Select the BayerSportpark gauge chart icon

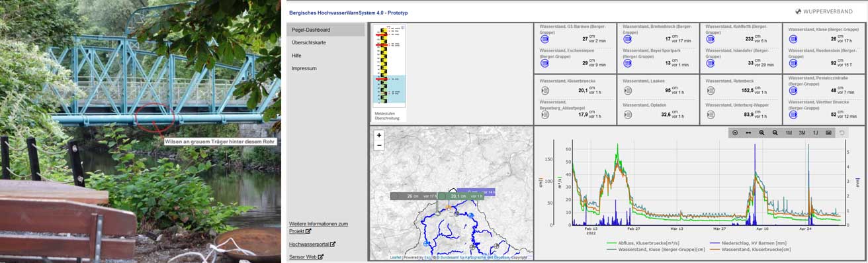[x=627, y=64]
